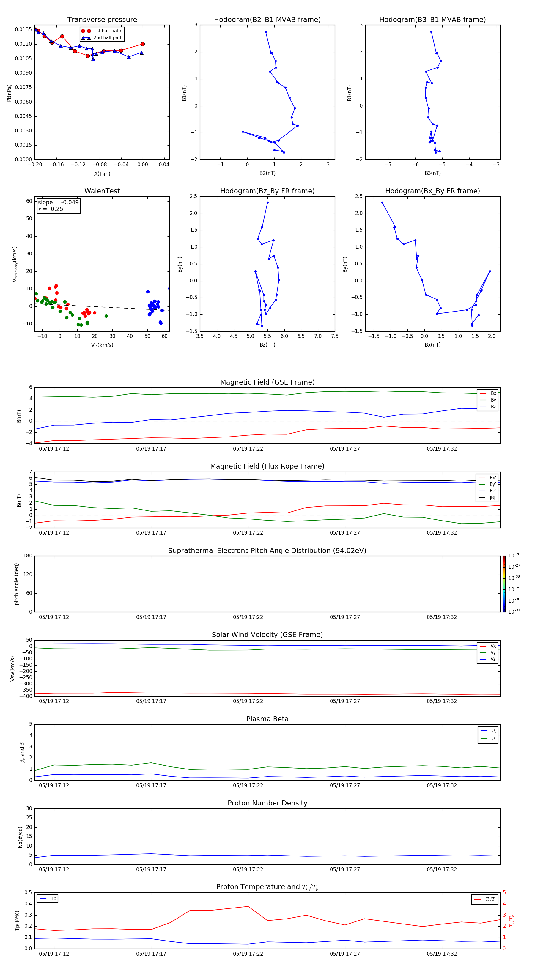Click the red 'Te/Tp' legend entry

pyautogui.click(x=491, y=899)
